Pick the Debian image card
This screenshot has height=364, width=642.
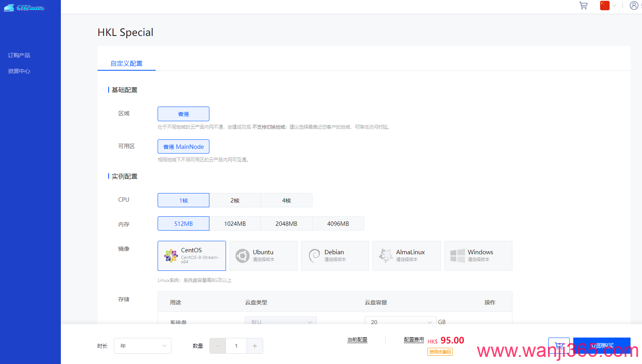coord(335,256)
